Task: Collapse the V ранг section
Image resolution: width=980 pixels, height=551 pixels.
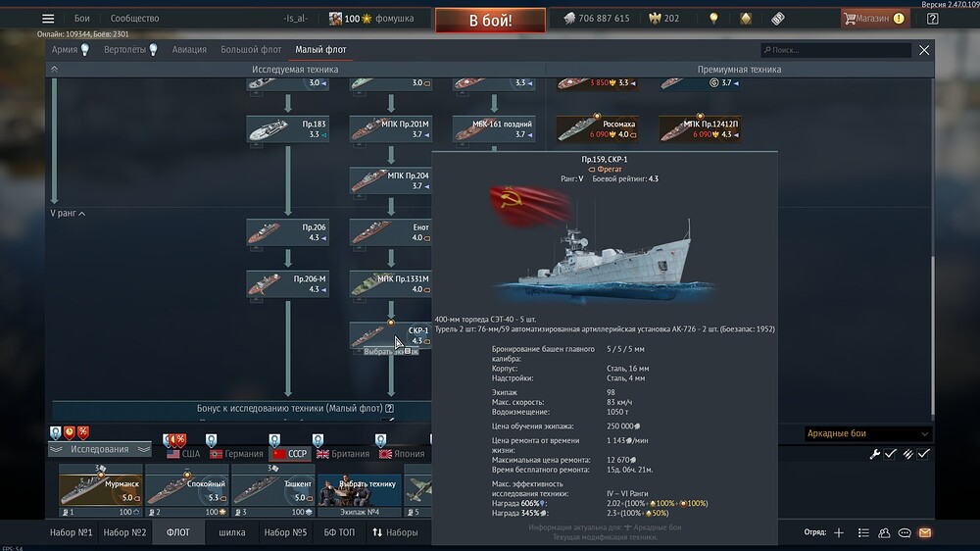Action: point(68,214)
